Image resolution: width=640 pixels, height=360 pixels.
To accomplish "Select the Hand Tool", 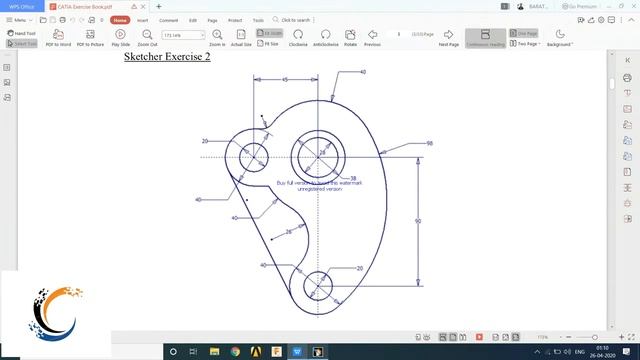I will click(x=22, y=33).
